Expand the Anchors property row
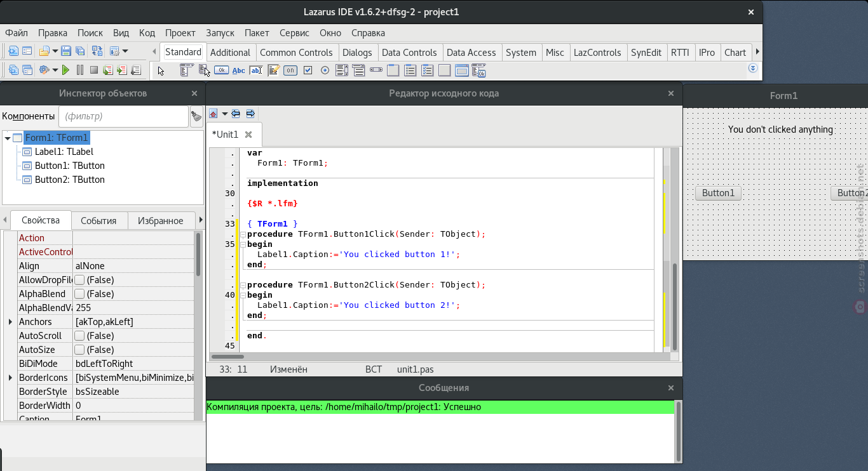Image resolution: width=868 pixels, height=471 pixels. pos(11,322)
